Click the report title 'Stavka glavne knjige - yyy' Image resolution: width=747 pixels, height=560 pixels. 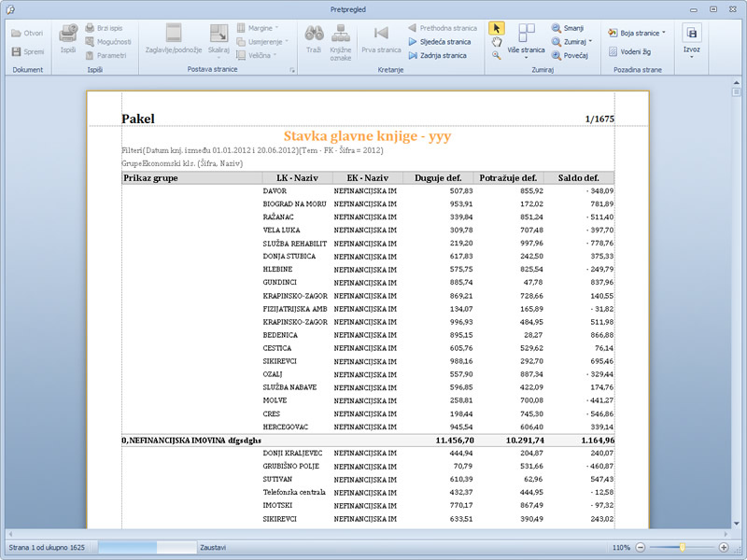point(367,136)
